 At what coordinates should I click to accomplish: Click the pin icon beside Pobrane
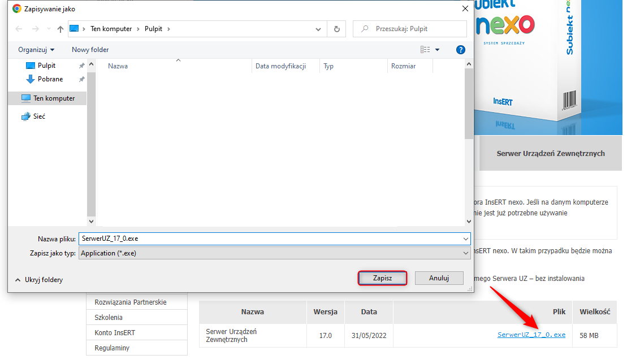tap(81, 79)
